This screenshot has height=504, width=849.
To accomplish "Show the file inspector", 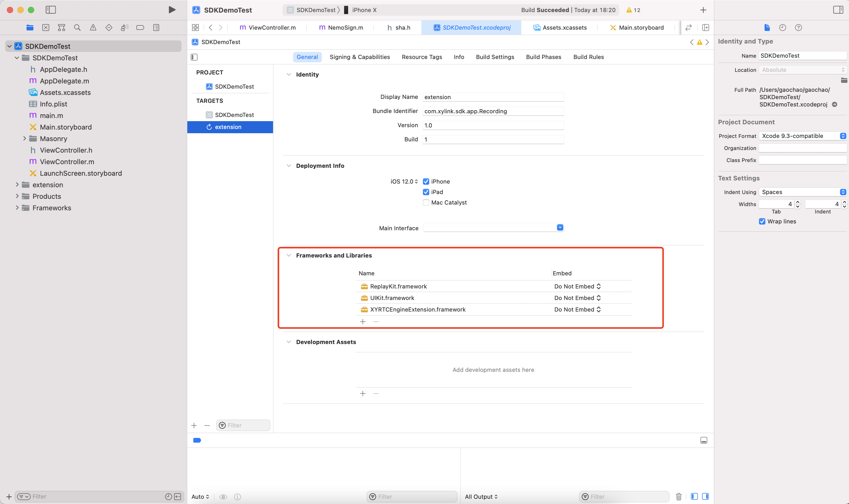I will tap(767, 28).
